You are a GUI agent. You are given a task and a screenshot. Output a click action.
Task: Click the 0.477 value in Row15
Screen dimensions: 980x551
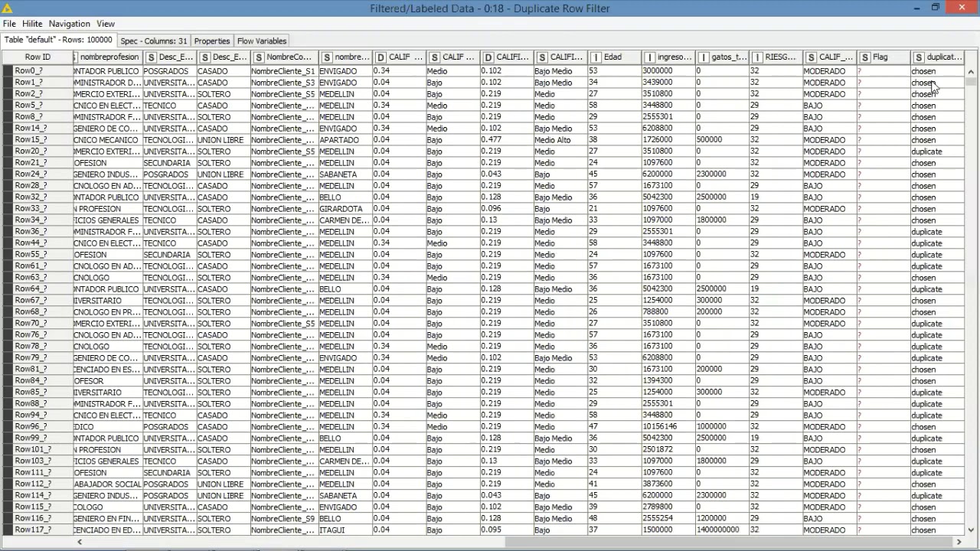[x=506, y=140]
